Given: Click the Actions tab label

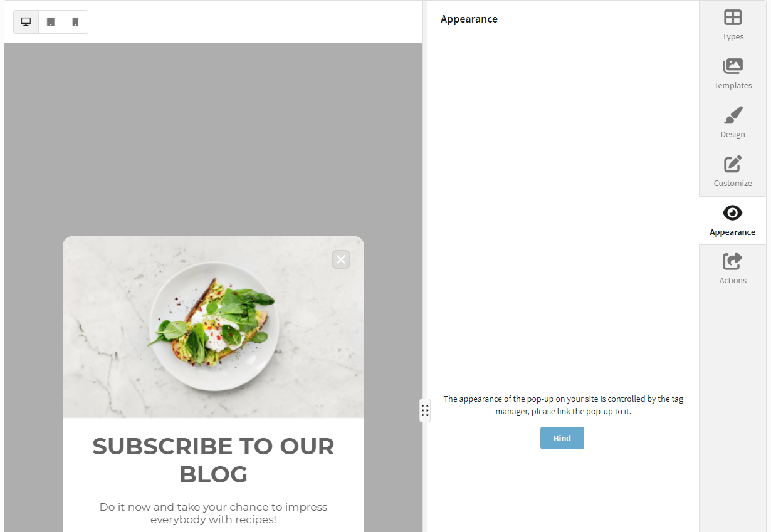Looking at the screenshot, I should (733, 281).
